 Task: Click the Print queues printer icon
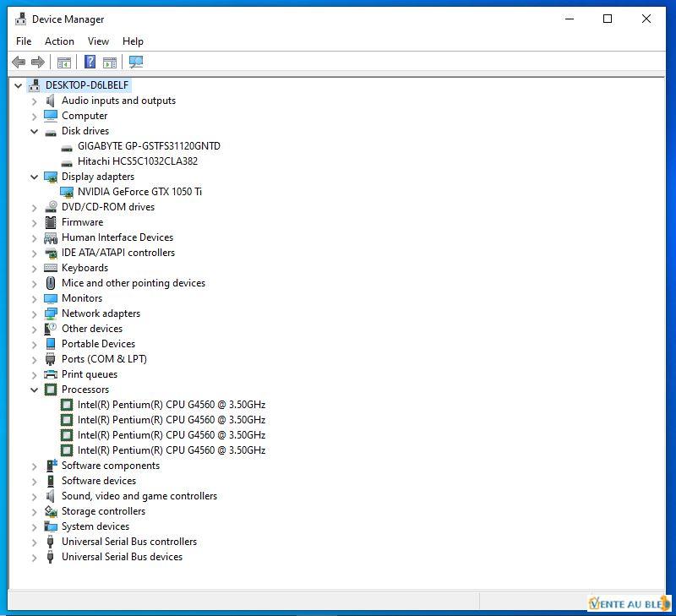[51, 374]
